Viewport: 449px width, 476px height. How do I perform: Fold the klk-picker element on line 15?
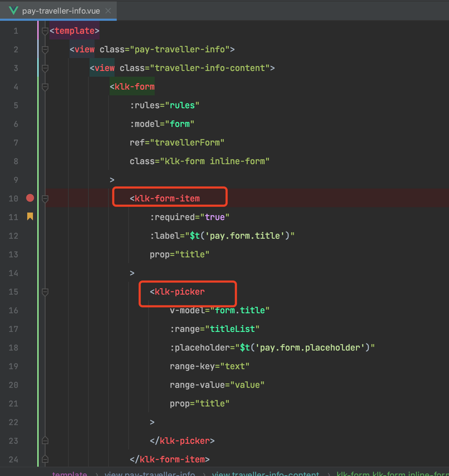click(45, 292)
